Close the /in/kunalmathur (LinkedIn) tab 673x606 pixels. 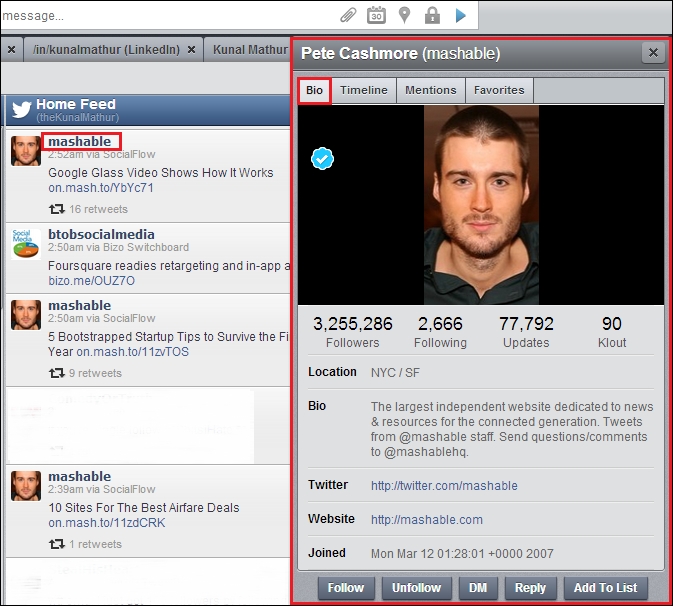191,50
